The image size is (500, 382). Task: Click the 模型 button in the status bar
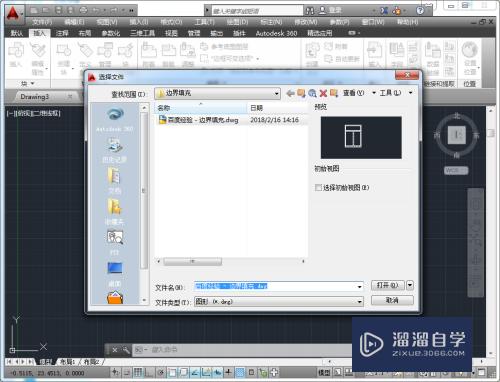324,372
